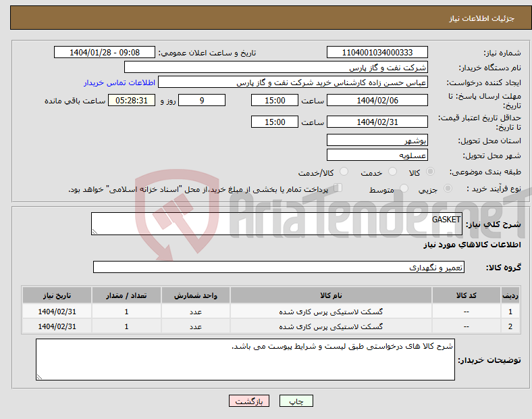Toggle the اسناد خزانه اسلامی payment checkbox

[338, 188]
